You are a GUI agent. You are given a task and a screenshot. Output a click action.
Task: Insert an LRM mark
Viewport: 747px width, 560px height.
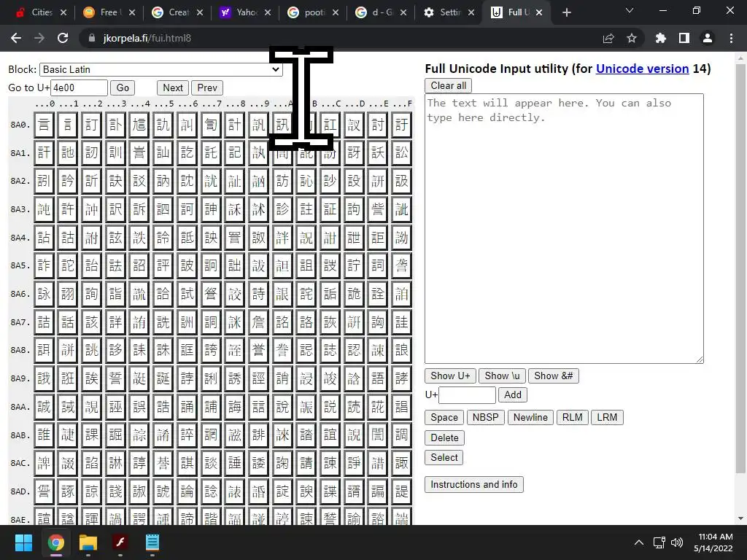(607, 418)
